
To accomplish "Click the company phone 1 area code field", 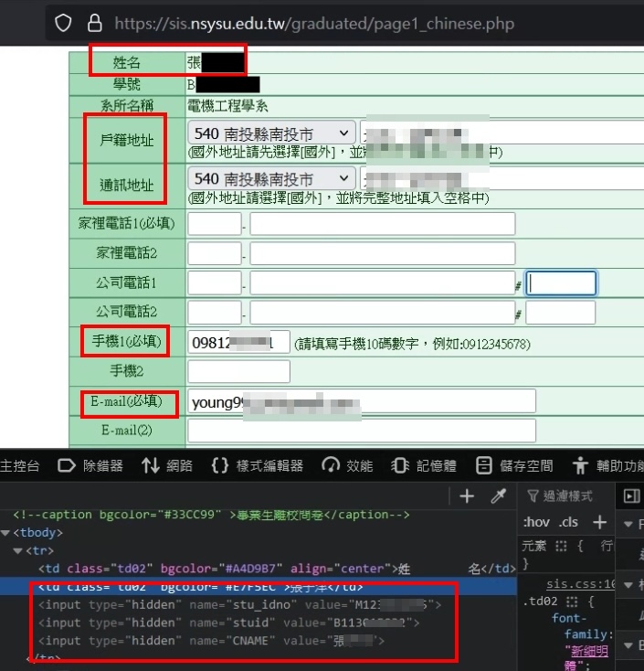I will 215,282.
